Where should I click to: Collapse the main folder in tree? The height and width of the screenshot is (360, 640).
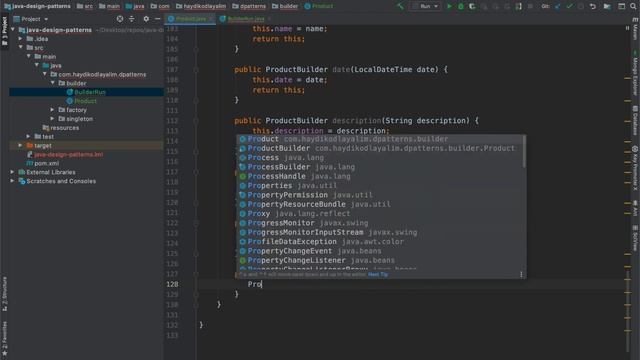tap(29, 56)
